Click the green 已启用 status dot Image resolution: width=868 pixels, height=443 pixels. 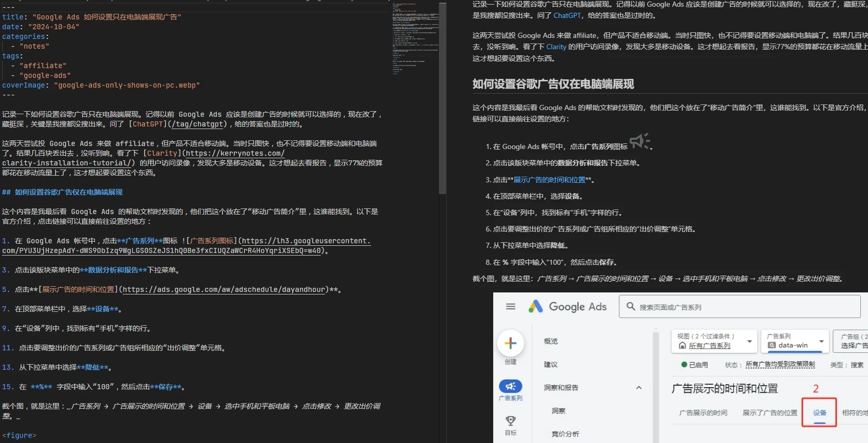click(684, 365)
